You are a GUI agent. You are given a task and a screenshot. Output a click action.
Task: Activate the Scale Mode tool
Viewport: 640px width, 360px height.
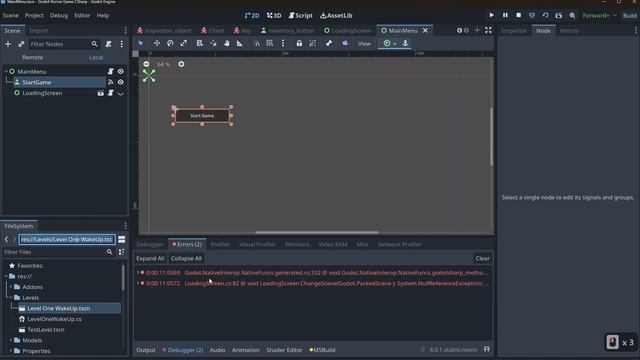pos(184,43)
